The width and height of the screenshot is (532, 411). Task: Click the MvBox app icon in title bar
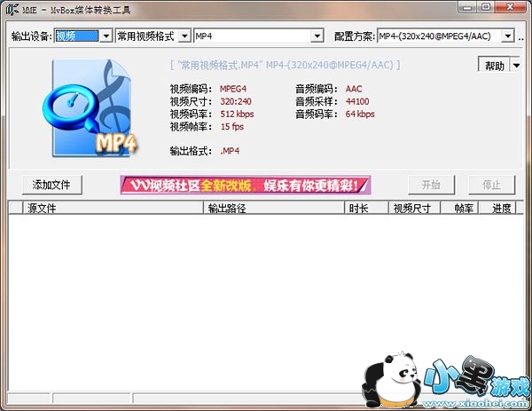click(12, 10)
